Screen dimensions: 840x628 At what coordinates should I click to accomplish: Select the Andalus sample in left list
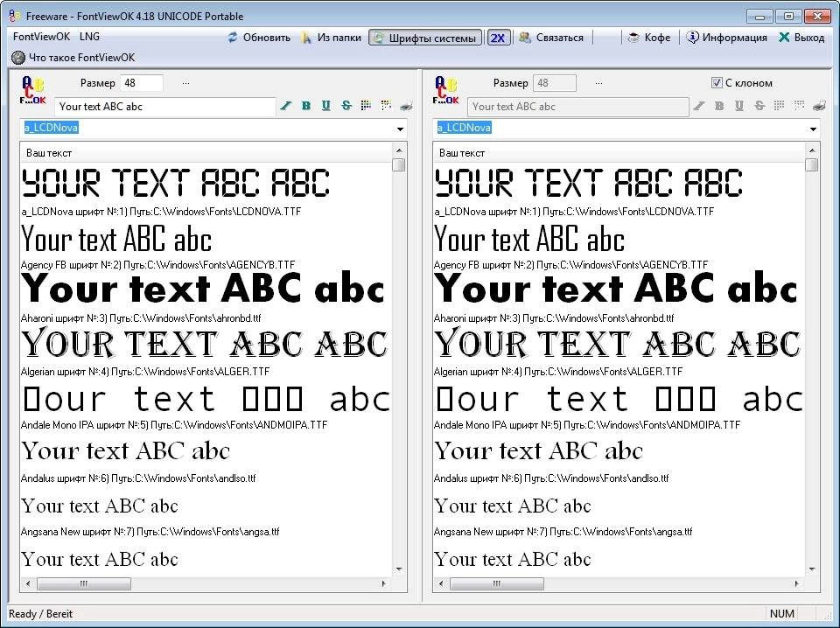(x=125, y=450)
